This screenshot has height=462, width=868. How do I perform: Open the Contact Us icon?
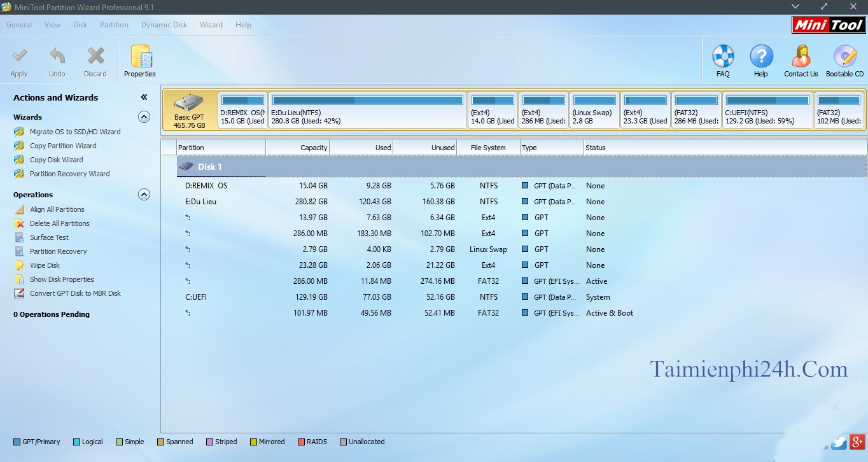click(801, 56)
